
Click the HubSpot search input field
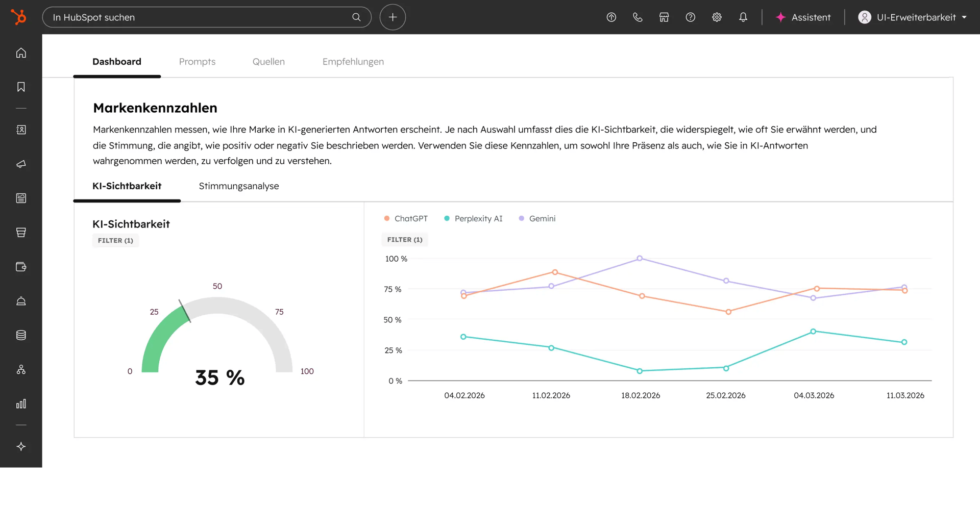point(204,17)
